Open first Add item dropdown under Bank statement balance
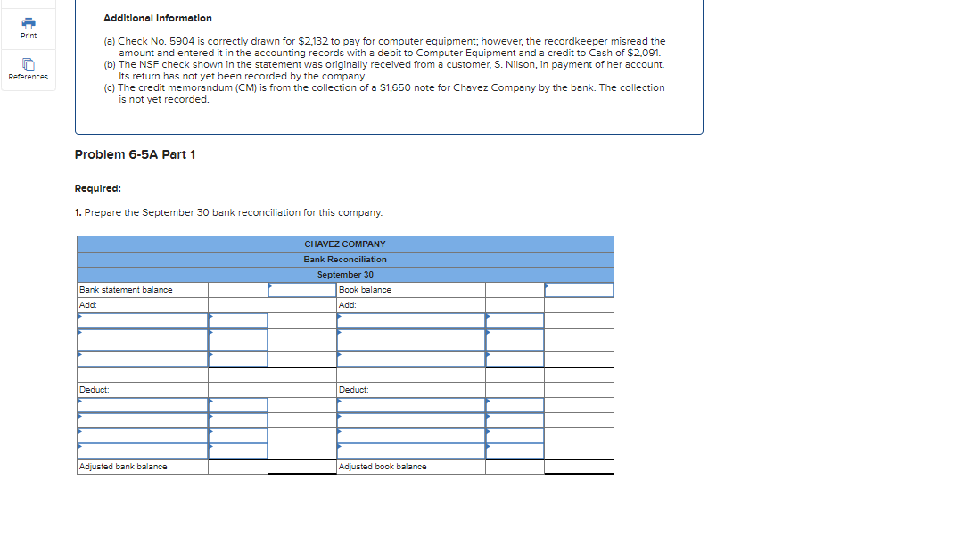Image resolution: width=980 pixels, height=547 pixels. [x=143, y=320]
